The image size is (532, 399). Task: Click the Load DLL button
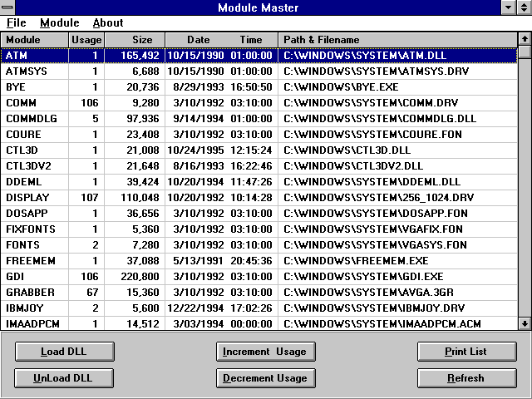click(x=63, y=352)
